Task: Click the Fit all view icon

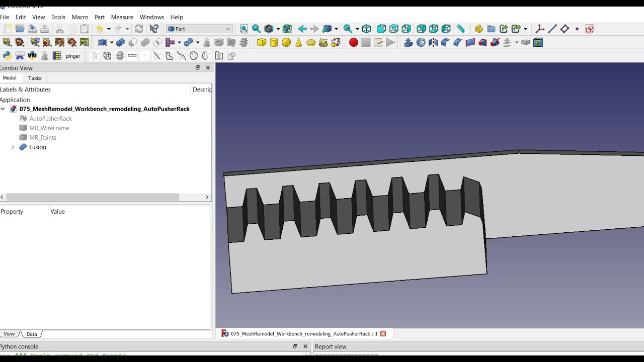Action: 244,29
